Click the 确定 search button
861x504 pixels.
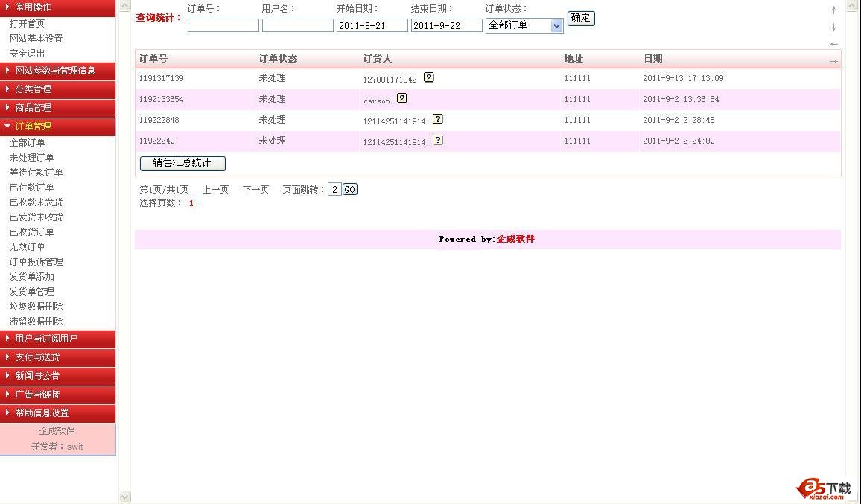580,18
